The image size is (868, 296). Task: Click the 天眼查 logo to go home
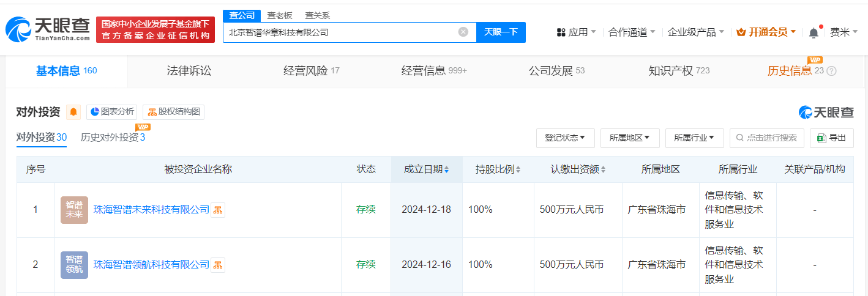pyautogui.click(x=48, y=29)
